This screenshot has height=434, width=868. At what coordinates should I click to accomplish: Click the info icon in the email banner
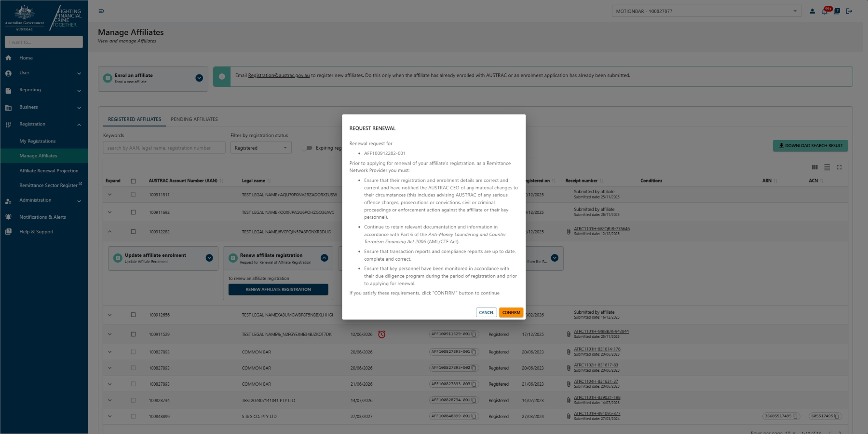[222, 76]
